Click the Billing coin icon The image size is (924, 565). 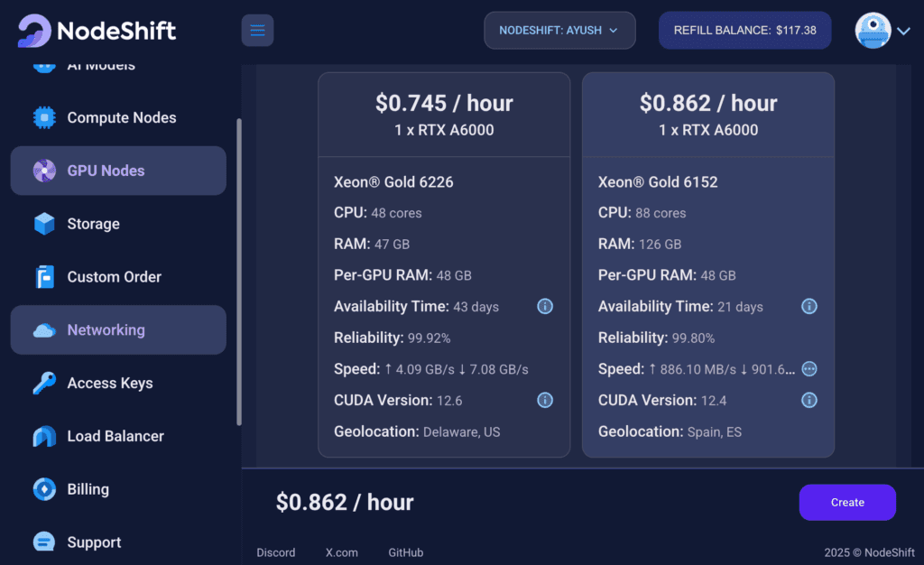point(44,489)
